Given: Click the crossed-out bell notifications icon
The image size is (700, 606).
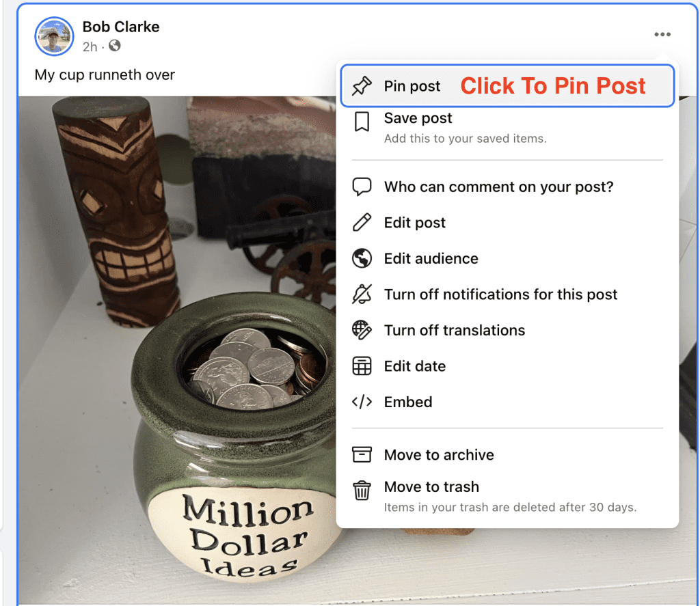Looking at the screenshot, I should point(362,294).
